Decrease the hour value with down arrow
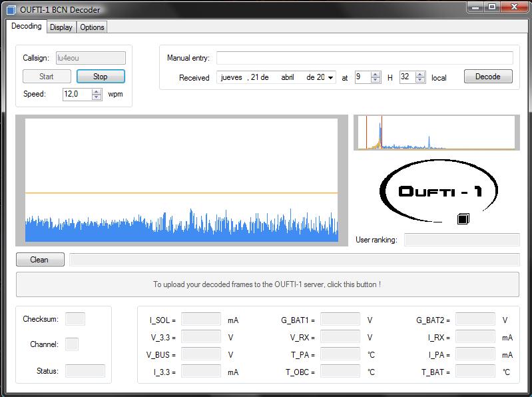532x397 pixels. [376, 80]
